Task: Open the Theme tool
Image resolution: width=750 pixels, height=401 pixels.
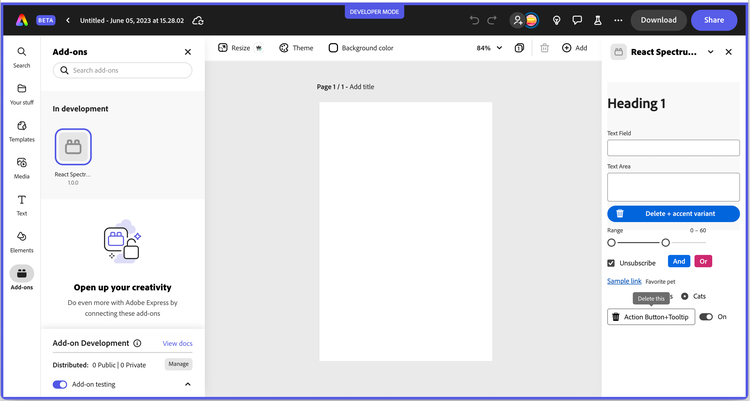Action: click(296, 48)
